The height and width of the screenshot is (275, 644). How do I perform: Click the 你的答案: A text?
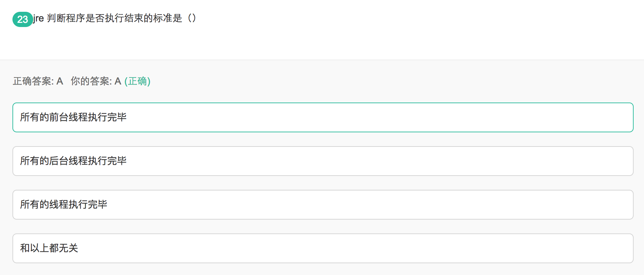(x=96, y=81)
